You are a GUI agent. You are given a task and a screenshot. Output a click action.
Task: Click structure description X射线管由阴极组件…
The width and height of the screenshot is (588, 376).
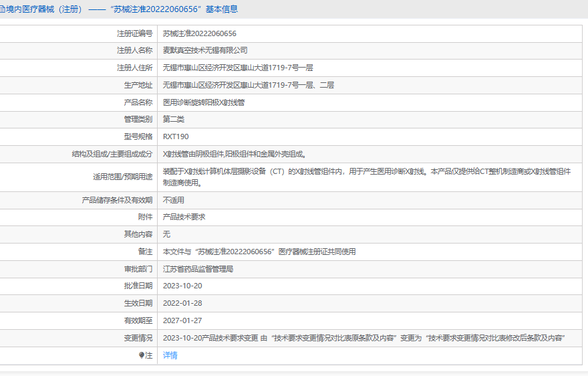[235, 154]
